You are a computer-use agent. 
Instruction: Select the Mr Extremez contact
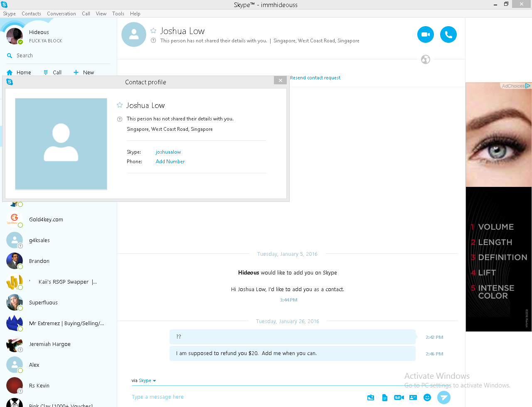[58, 324]
